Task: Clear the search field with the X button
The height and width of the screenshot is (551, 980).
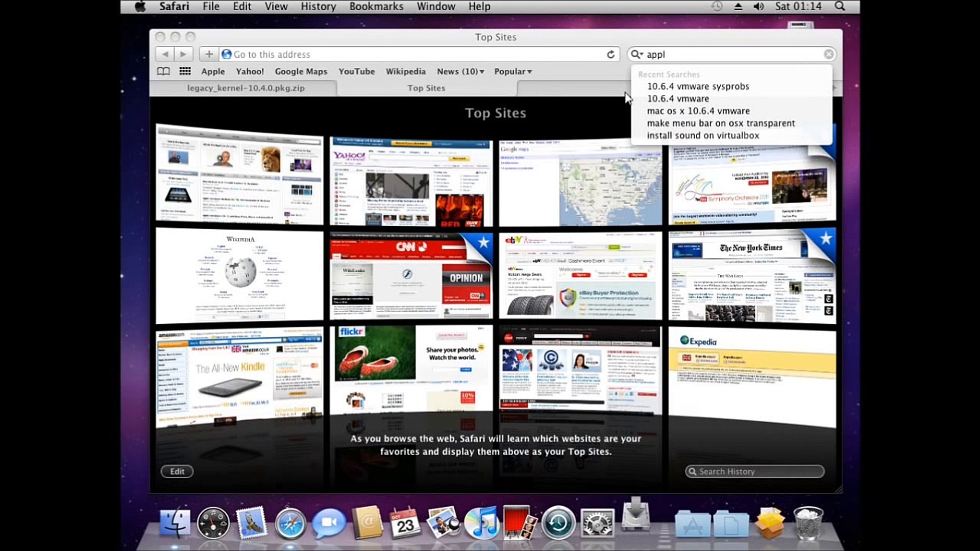Action: 829,54
